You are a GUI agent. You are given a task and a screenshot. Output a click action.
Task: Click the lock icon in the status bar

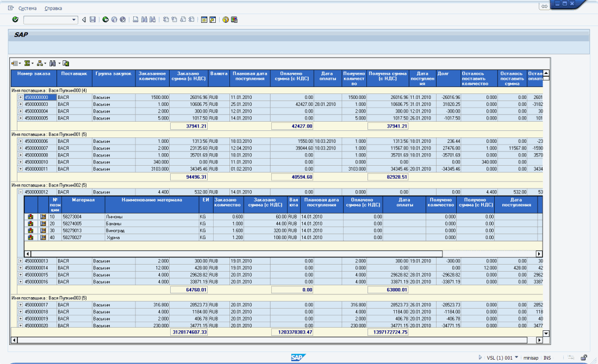point(584,357)
